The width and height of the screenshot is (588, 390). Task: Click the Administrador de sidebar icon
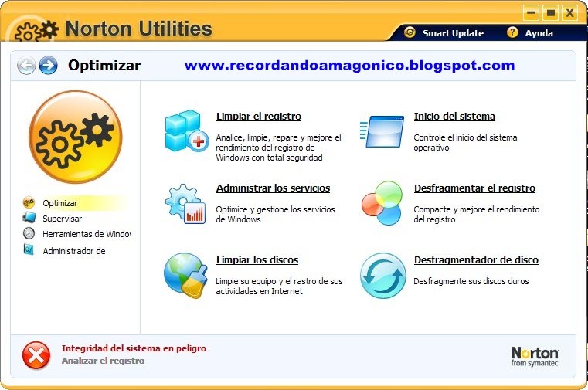tap(29, 249)
